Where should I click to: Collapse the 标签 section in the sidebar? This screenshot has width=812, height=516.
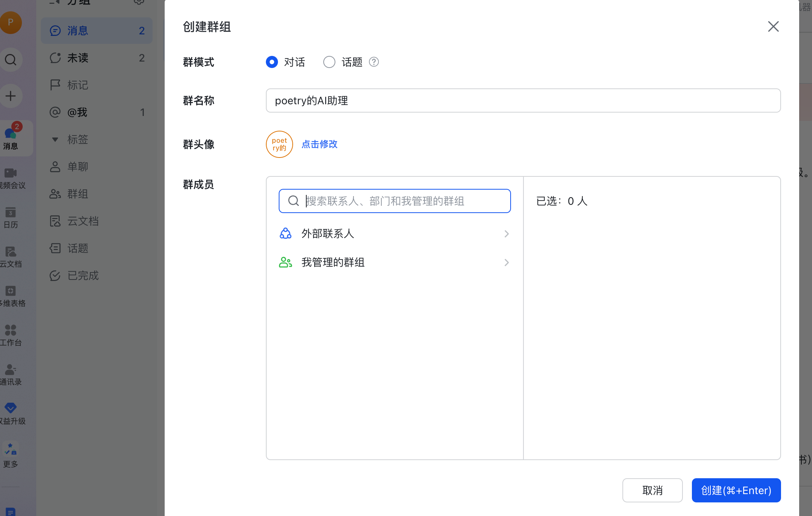55,139
